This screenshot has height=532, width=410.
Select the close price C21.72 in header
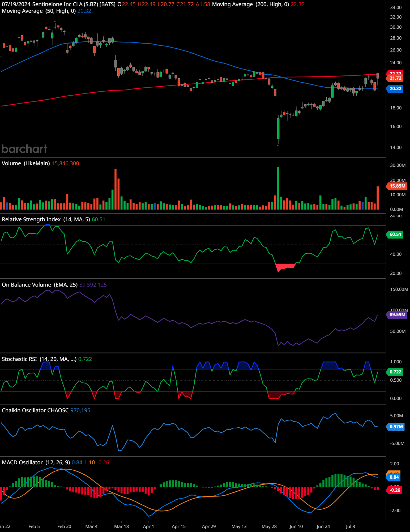tap(185, 4)
